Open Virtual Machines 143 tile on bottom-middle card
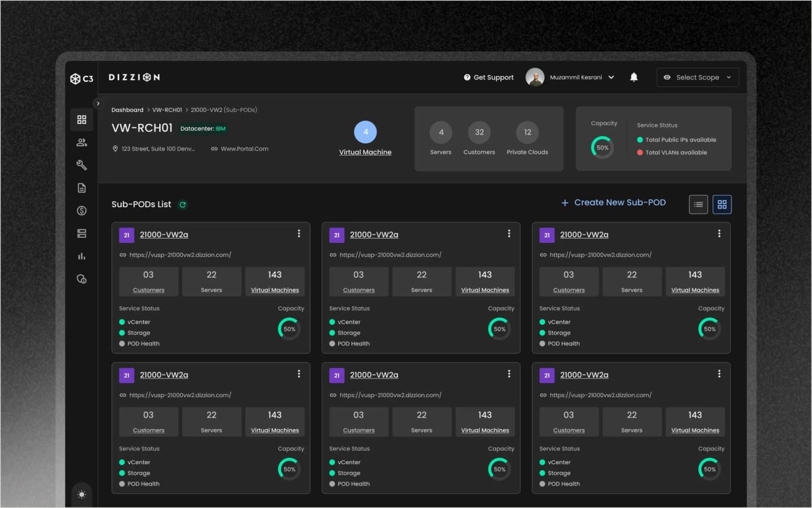Viewport: 812px width, 508px height. click(485, 422)
